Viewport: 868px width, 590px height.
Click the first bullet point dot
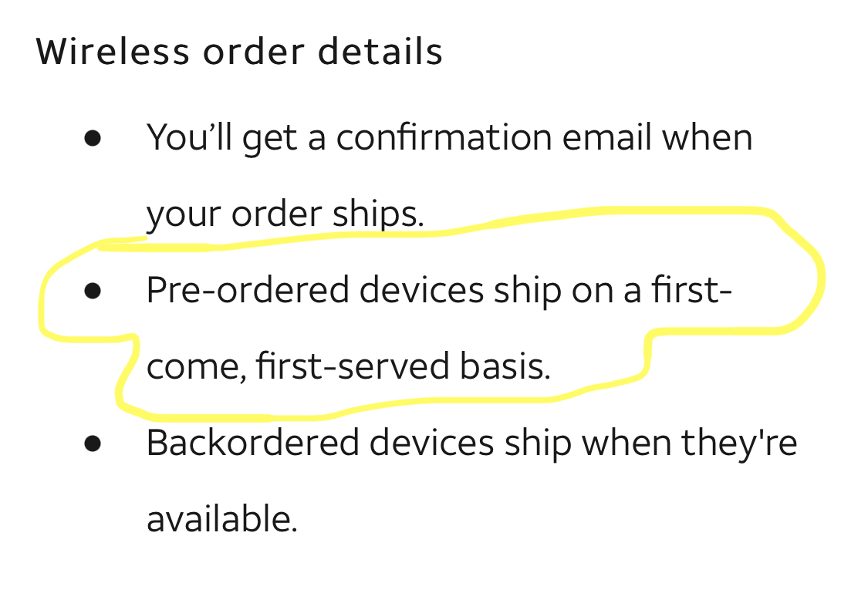93,138
